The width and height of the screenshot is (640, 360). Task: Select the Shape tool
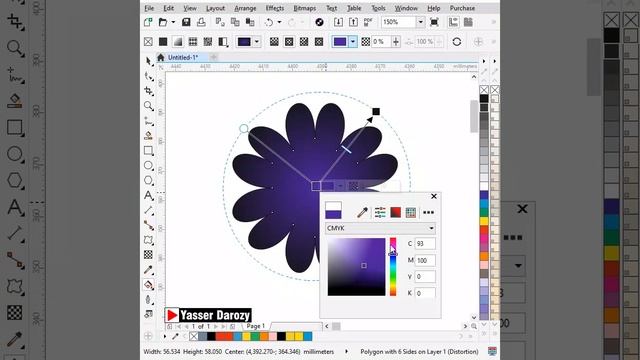point(149,76)
